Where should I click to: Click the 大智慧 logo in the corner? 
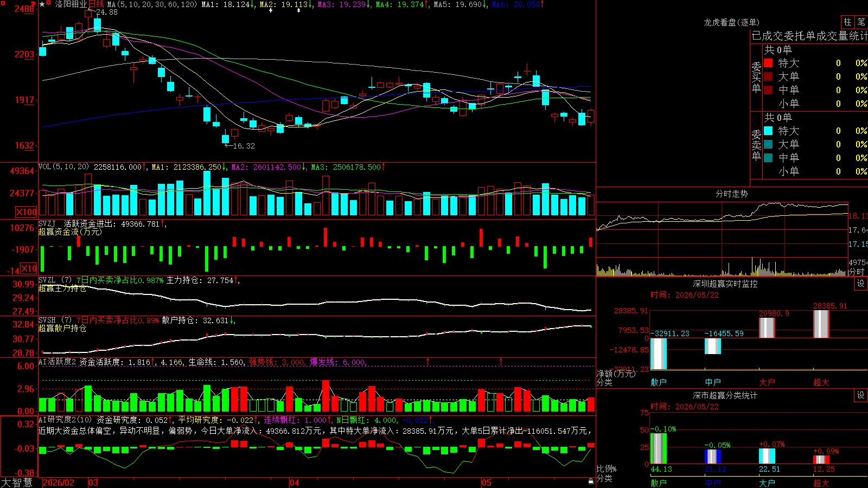coord(17,483)
